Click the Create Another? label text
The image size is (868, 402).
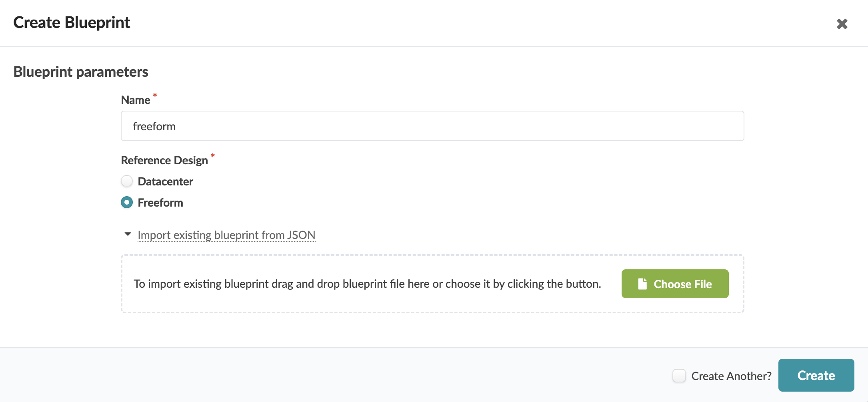731,376
